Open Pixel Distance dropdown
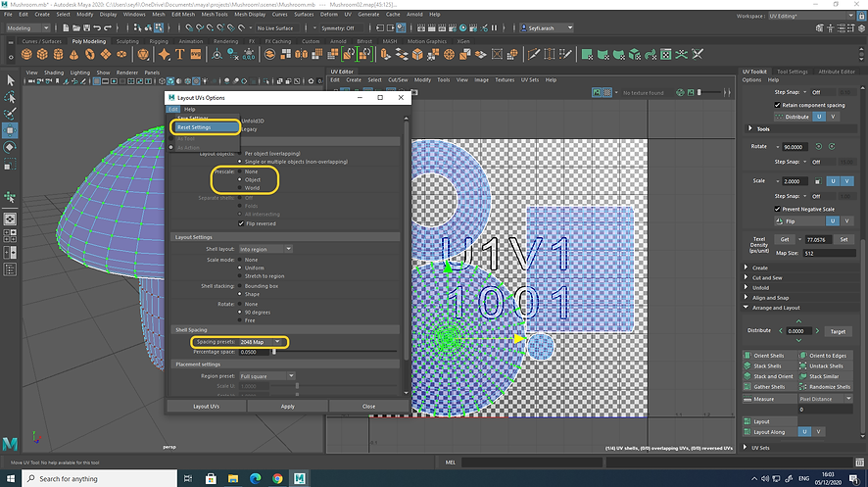This screenshot has height=487, width=868. tap(825, 399)
